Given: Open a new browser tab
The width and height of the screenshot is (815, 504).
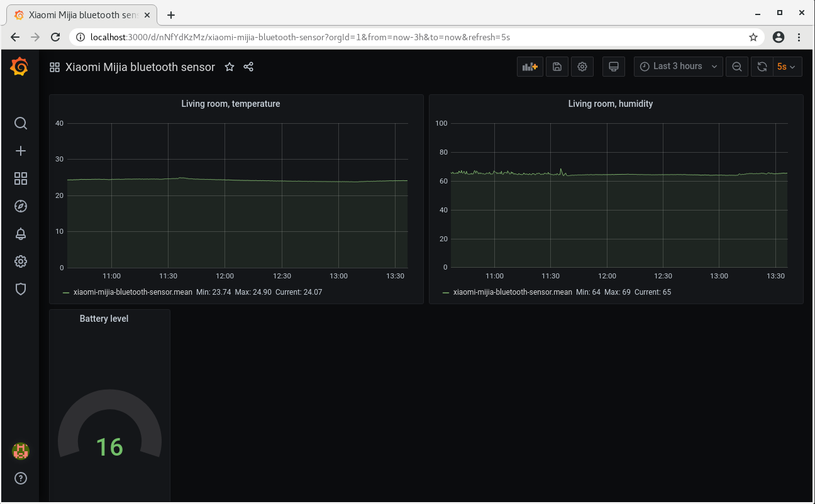Looking at the screenshot, I should [171, 15].
